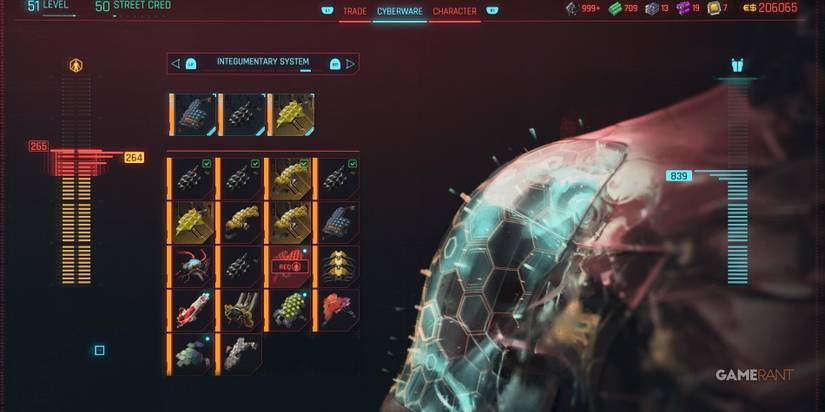Select fourth top-row item with green checkmark
The height and width of the screenshot is (412, 825).
(337, 178)
